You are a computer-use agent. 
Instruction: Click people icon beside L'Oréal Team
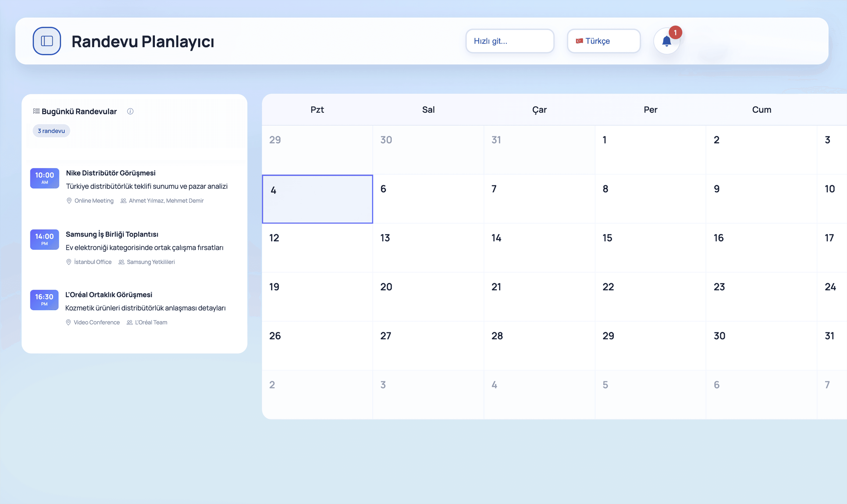tap(129, 322)
